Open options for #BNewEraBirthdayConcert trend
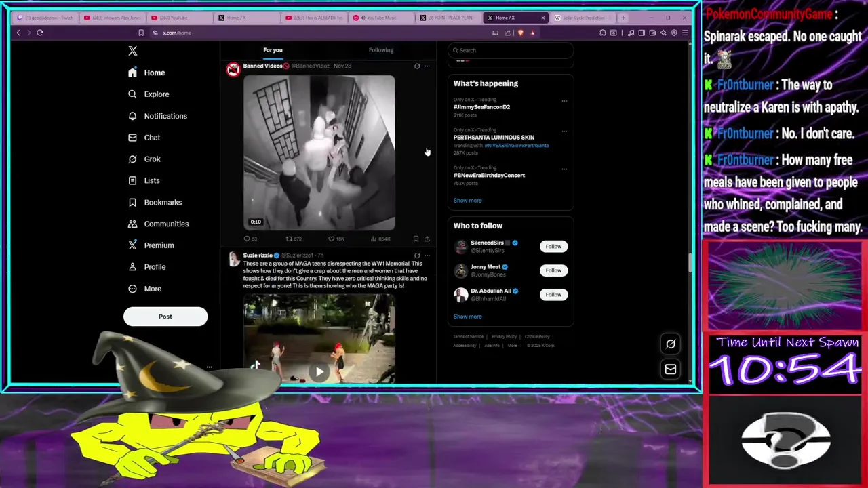Screen dimensions: 868x488 click(564, 169)
